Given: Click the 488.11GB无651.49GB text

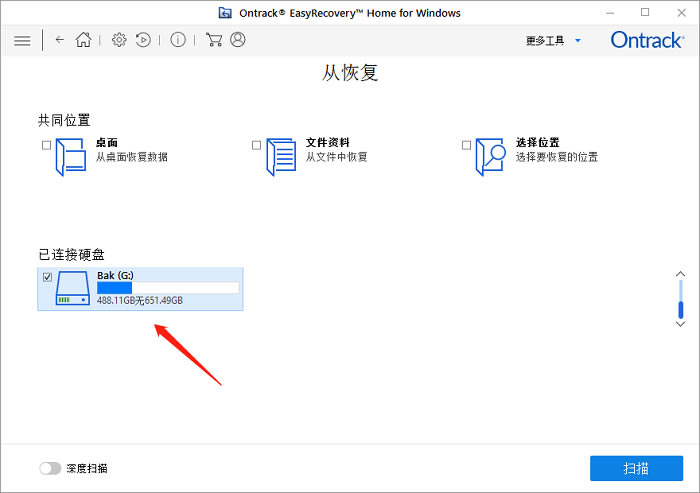Looking at the screenshot, I should click(x=140, y=301).
